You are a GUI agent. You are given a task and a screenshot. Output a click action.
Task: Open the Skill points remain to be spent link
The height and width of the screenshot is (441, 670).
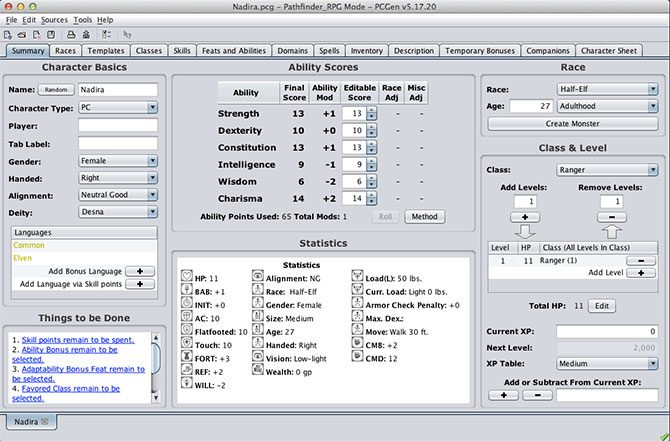coord(78,340)
